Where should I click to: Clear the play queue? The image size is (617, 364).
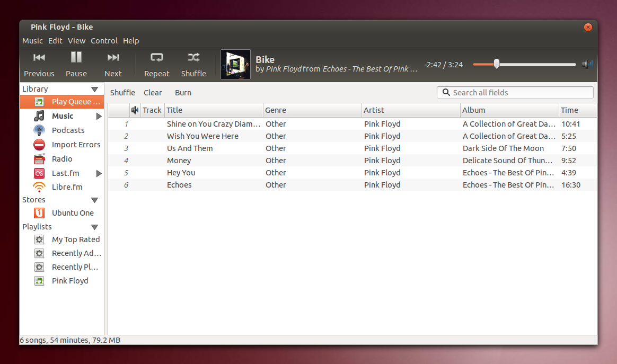[153, 92]
